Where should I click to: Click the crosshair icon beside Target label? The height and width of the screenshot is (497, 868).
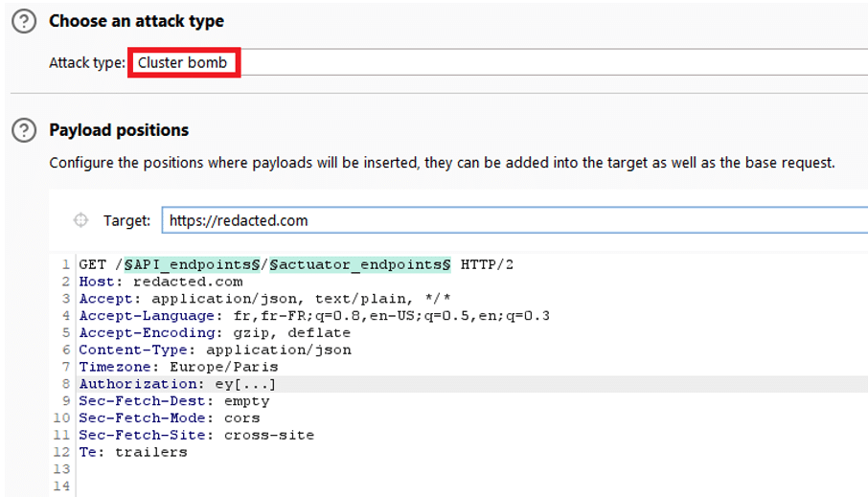tap(81, 220)
